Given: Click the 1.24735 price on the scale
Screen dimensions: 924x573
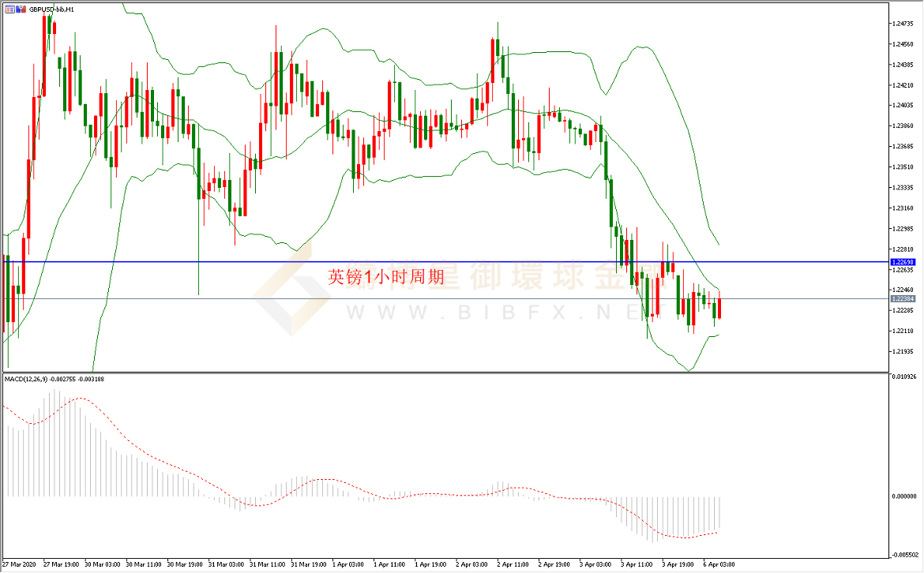Looking at the screenshot, I should tap(902, 24).
